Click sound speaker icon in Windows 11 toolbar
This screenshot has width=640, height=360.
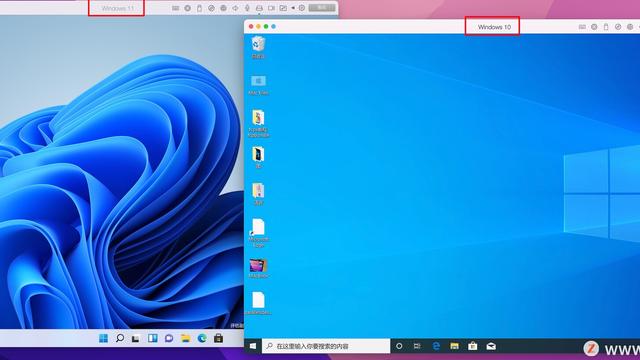(x=235, y=8)
